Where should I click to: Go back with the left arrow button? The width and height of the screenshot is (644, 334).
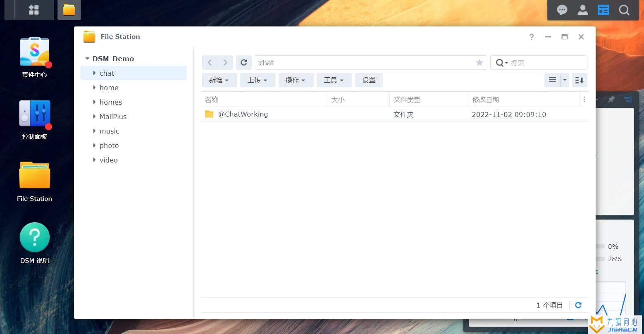[210, 63]
